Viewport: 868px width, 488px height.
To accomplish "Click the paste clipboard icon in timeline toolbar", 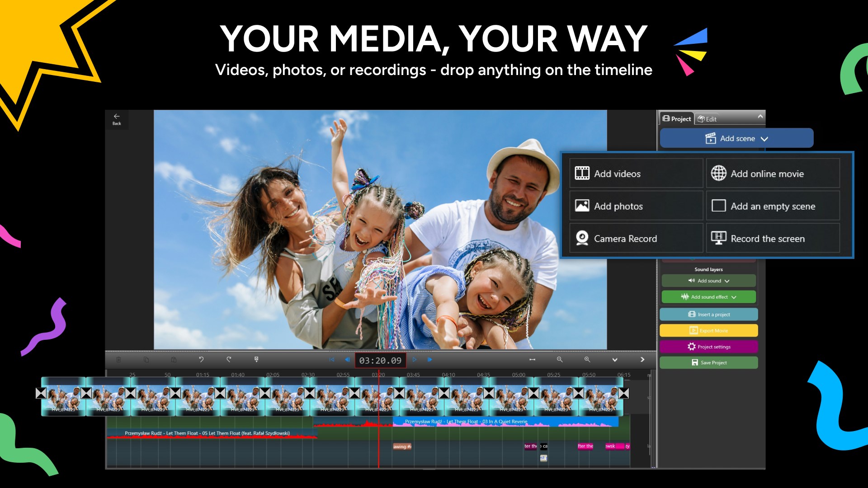I will 174,360.
